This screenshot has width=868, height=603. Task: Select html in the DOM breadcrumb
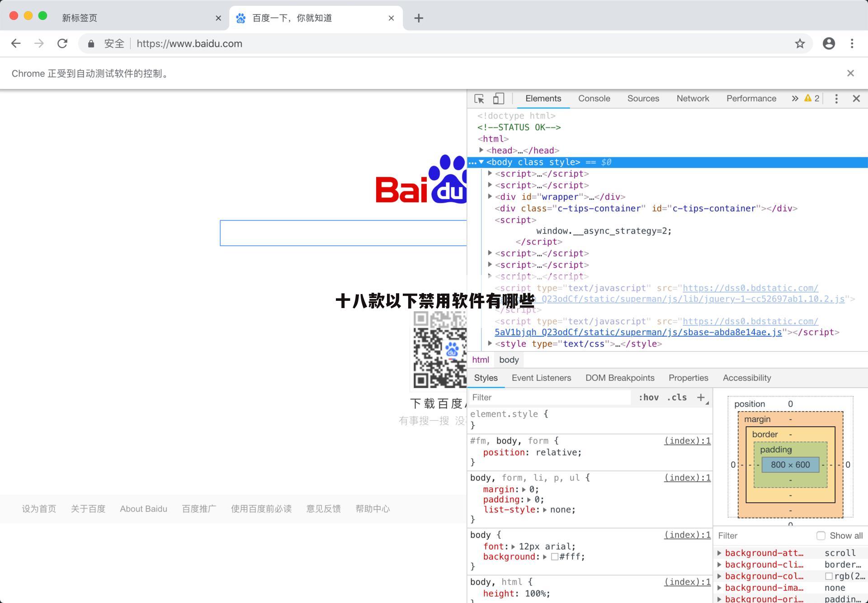(x=481, y=360)
